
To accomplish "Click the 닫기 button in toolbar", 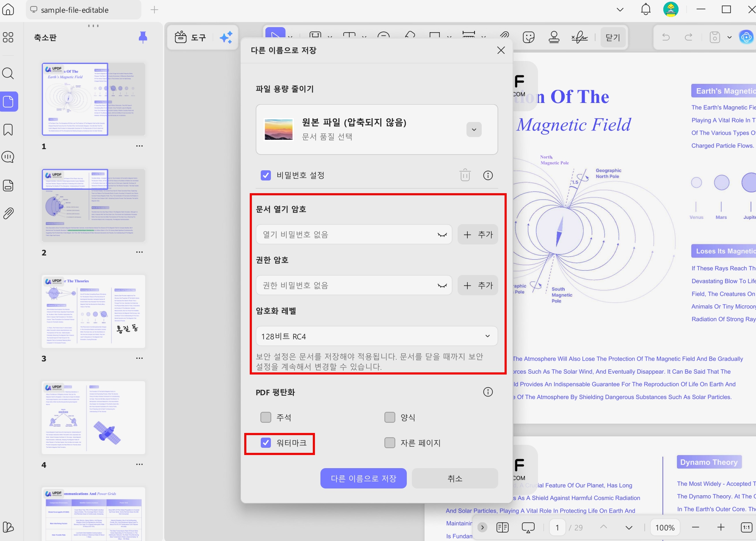I will tap(613, 37).
